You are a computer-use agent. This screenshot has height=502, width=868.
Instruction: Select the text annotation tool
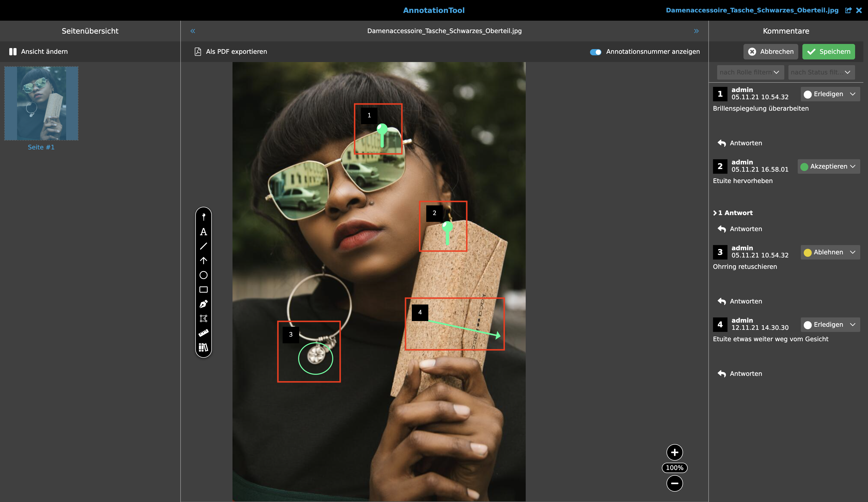[204, 232]
